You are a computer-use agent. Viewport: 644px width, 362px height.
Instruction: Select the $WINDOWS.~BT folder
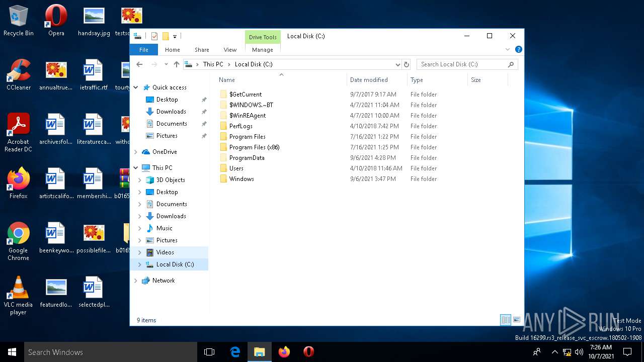(x=251, y=105)
